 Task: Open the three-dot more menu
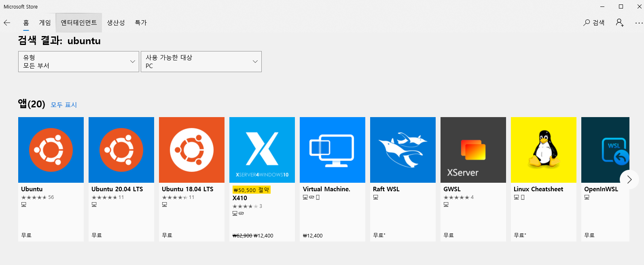pyautogui.click(x=639, y=23)
